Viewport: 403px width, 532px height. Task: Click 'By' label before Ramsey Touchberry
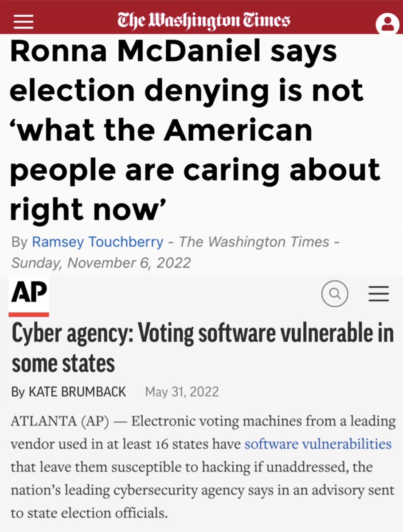coord(19,242)
